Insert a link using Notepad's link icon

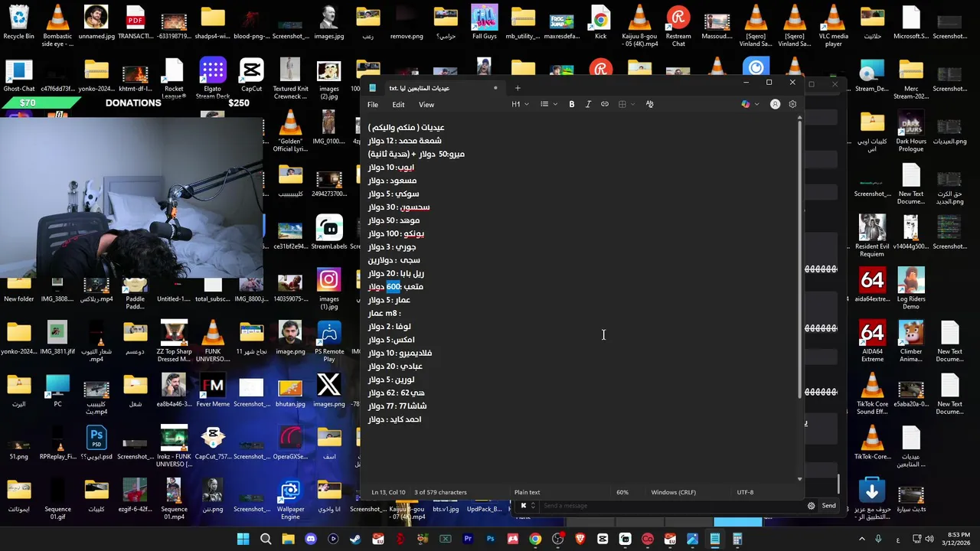click(605, 104)
